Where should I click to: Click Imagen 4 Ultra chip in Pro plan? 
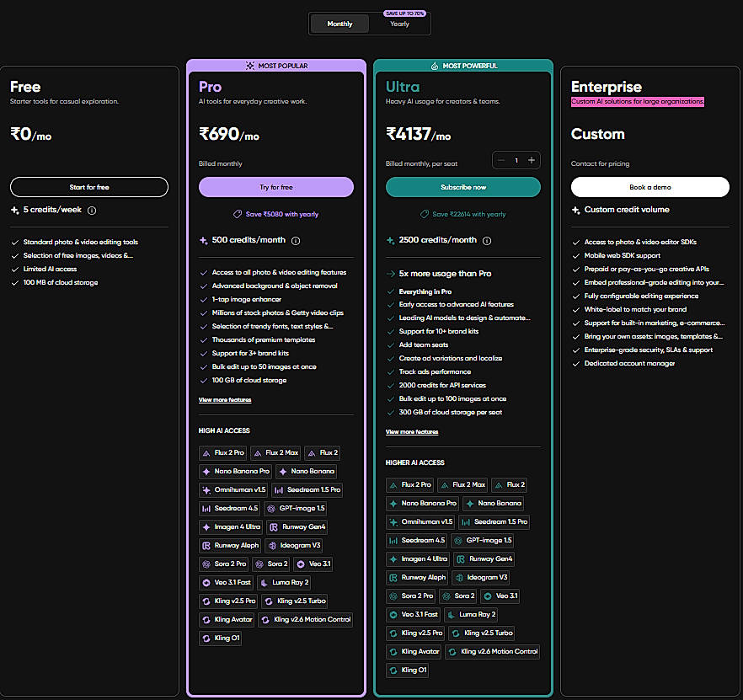231,526
